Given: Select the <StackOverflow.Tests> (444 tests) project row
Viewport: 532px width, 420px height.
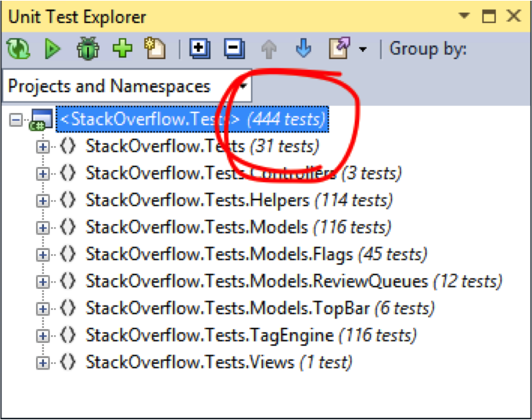Looking at the screenshot, I should (x=192, y=120).
